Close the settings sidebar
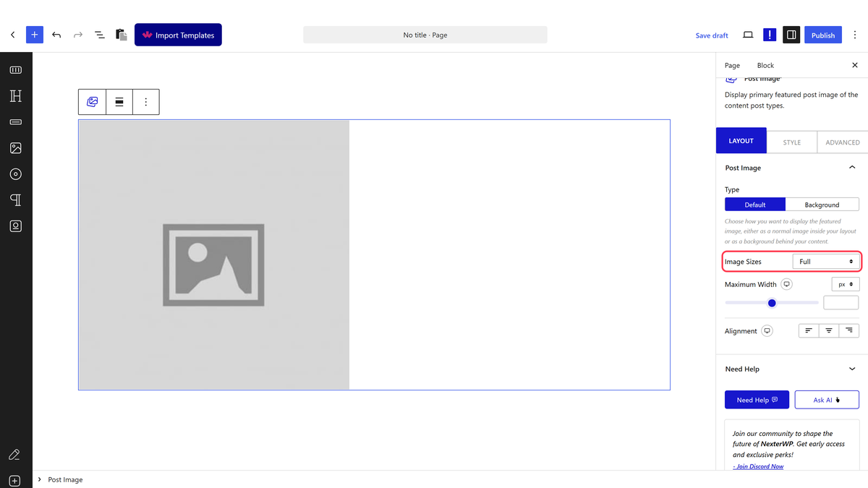 tap(855, 65)
